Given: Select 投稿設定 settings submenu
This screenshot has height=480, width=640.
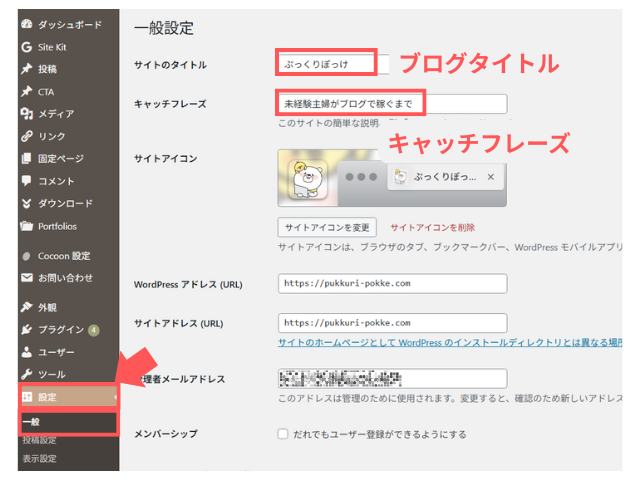Looking at the screenshot, I should coord(39,440).
